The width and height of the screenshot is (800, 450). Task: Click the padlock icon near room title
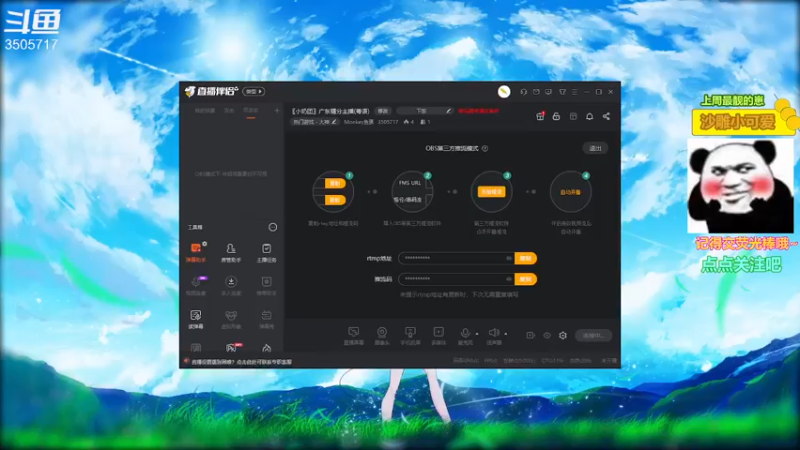point(556,116)
